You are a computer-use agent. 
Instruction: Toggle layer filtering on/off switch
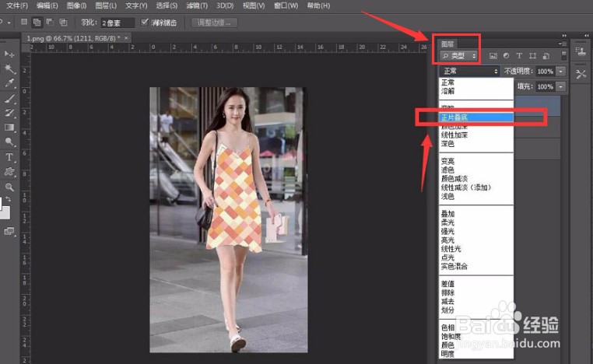pyautogui.click(x=563, y=56)
